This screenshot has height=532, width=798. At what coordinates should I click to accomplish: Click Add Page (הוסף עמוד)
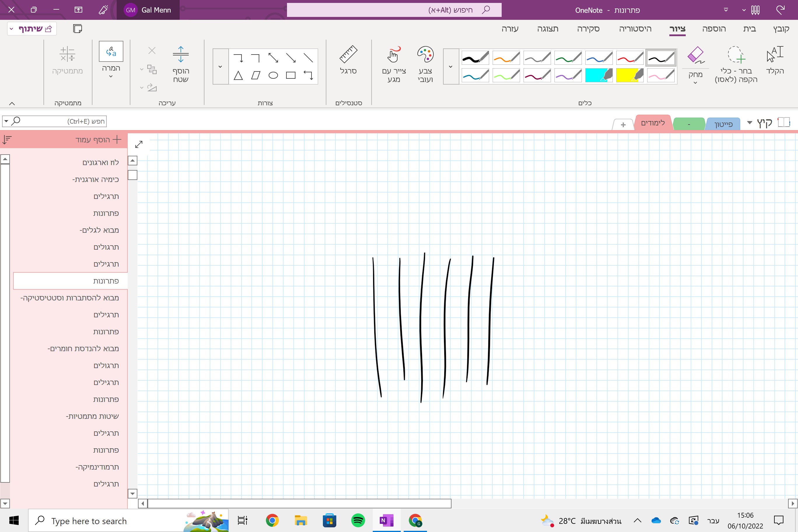(98, 139)
